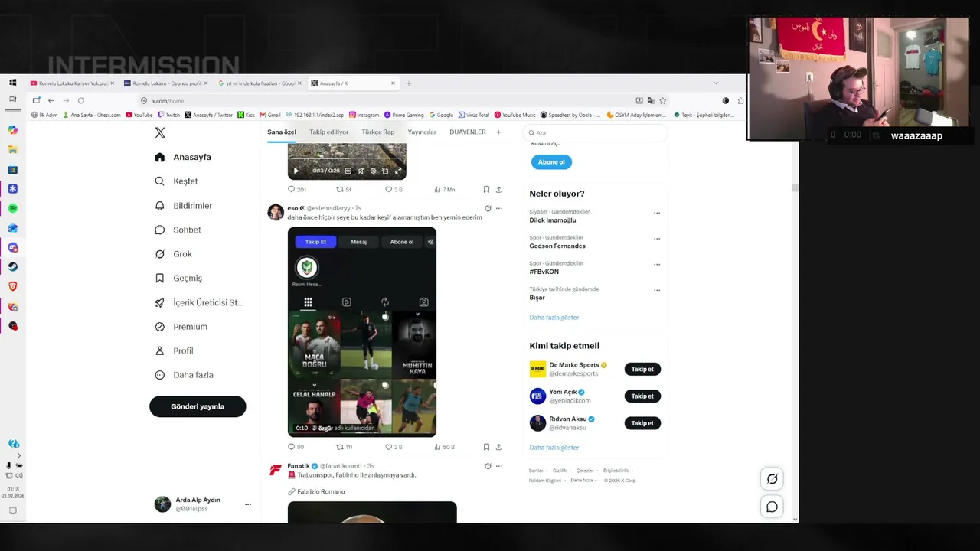Open İçerik Üreticisi Stüdyosu item
The height and width of the screenshot is (551, 980).
click(200, 302)
